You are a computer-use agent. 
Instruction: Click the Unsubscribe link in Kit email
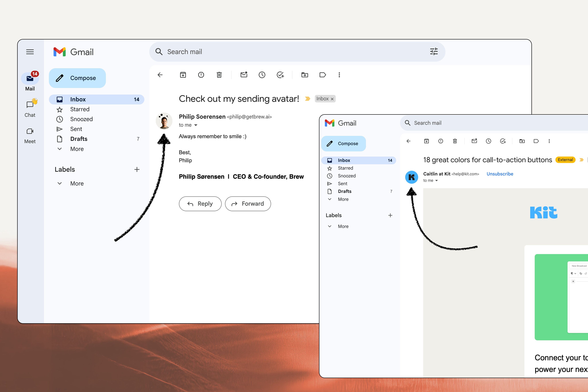(x=500, y=174)
